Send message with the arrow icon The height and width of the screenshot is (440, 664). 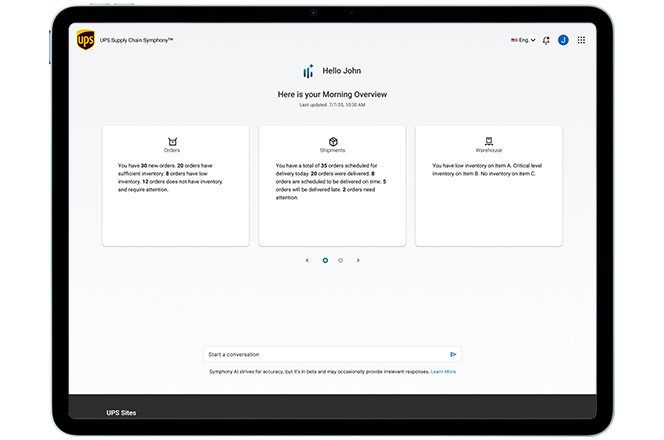[453, 354]
